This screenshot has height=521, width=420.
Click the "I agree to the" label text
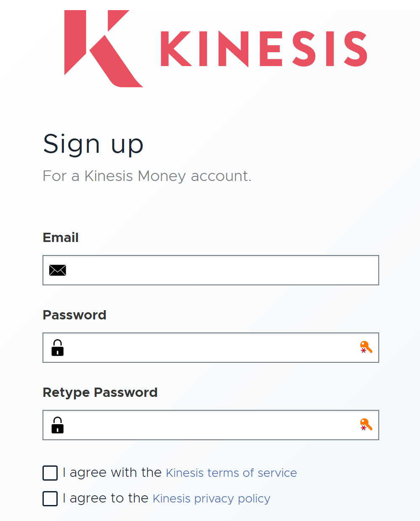pos(106,498)
